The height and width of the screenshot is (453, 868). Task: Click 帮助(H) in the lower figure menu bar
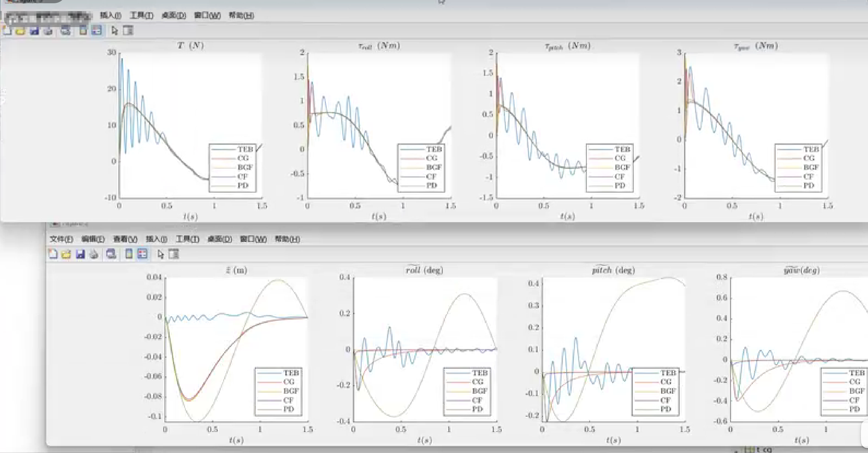coord(287,239)
